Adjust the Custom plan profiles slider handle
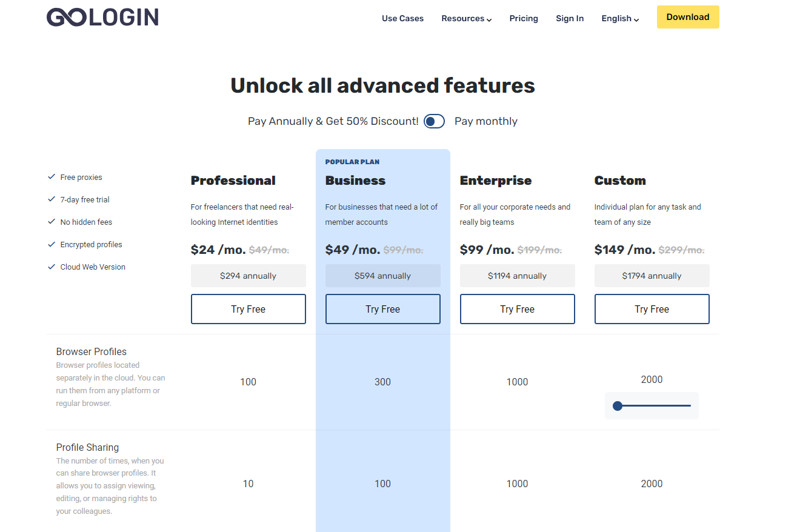The height and width of the screenshot is (532, 797). coord(618,406)
